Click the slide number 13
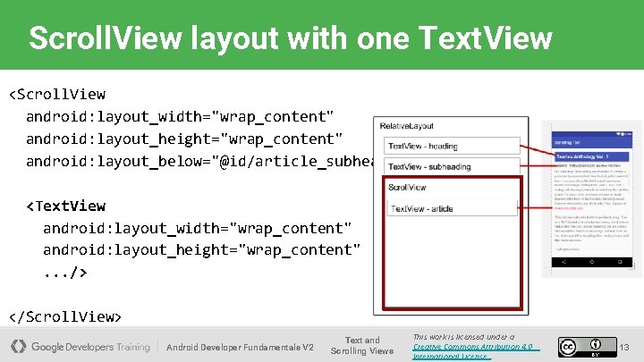The height and width of the screenshot is (362, 644). 624,347
